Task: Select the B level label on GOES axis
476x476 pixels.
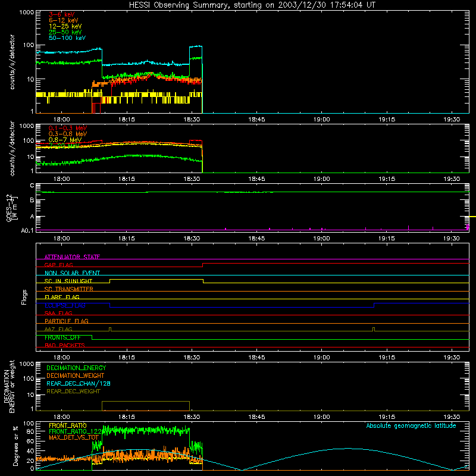Action: (x=32, y=200)
